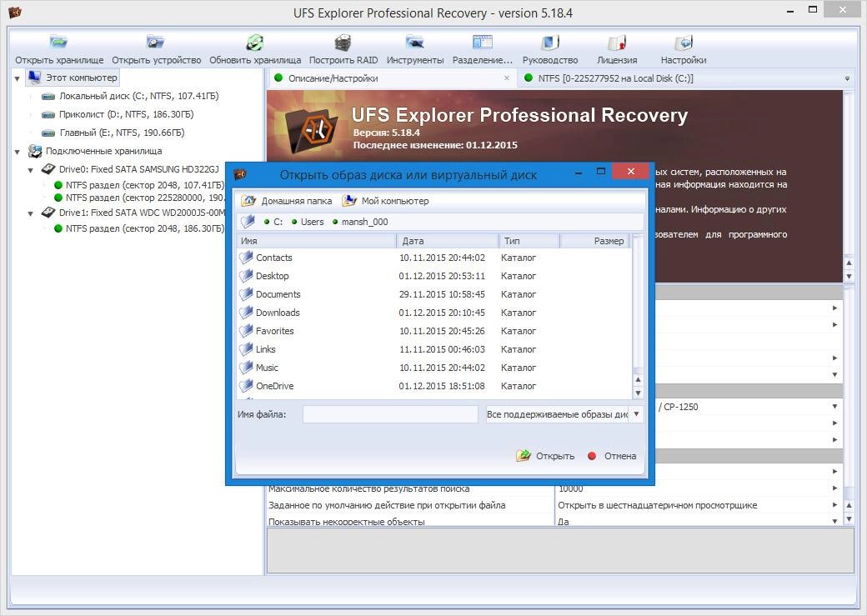Open the file type filter dropdown
Screen dimensions: 867x616
[636, 413]
